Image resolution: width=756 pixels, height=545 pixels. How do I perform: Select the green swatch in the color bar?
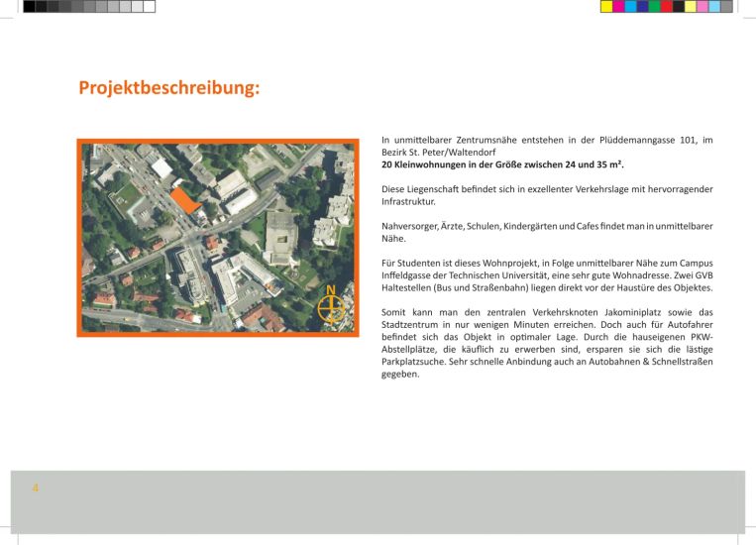coord(655,6)
